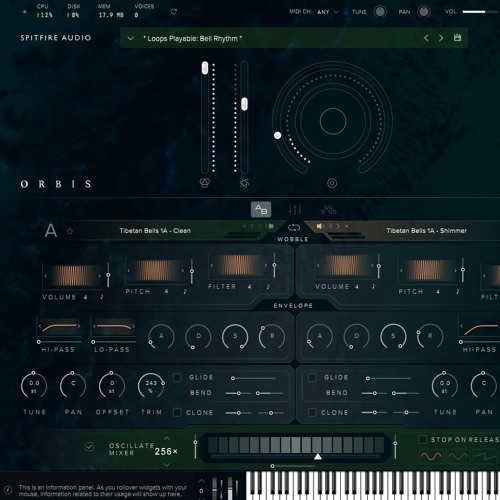Select the sawtooth wave oscillator shape
Viewport: 500px width, 500px height.
pyautogui.click(x=484, y=456)
